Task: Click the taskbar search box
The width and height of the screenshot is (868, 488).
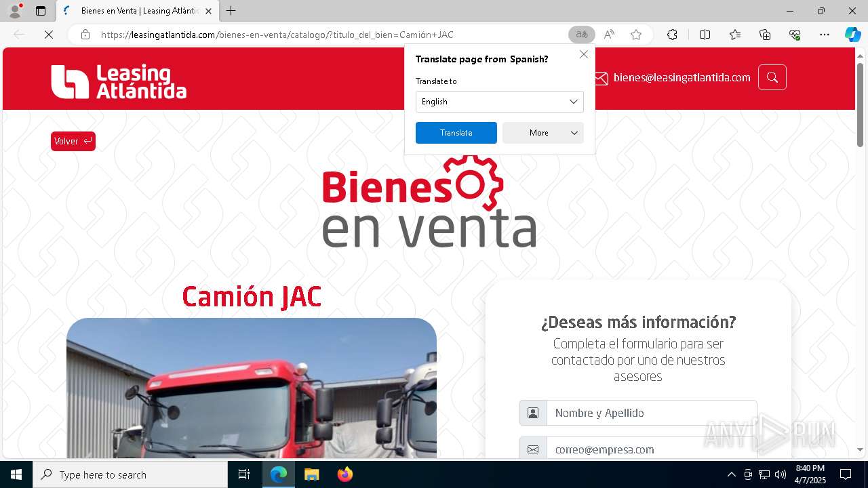Action: point(130,474)
